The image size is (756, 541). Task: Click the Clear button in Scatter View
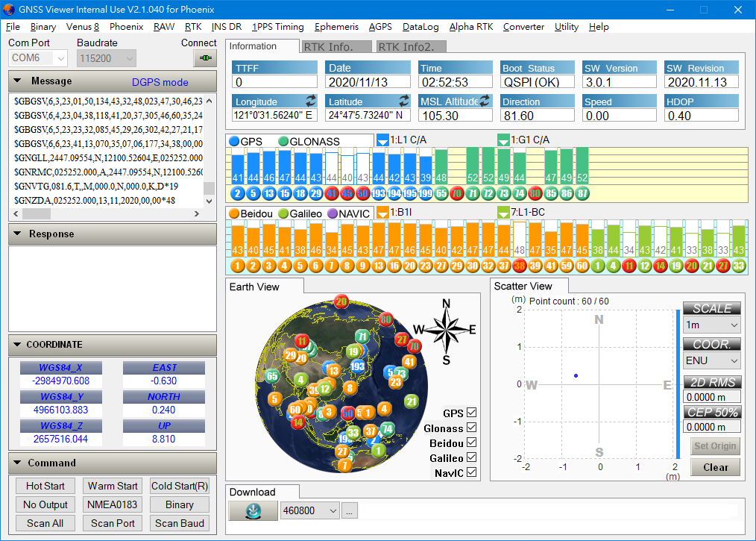(715, 467)
